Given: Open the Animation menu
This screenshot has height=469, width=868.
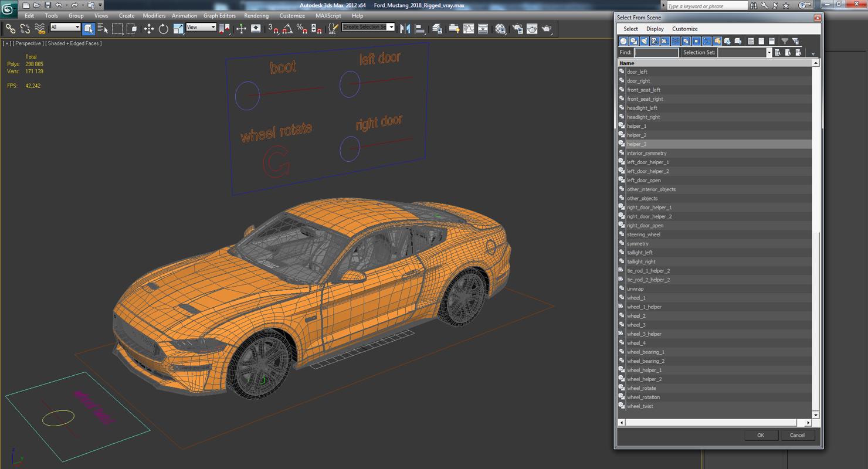Looking at the screenshot, I should (184, 16).
